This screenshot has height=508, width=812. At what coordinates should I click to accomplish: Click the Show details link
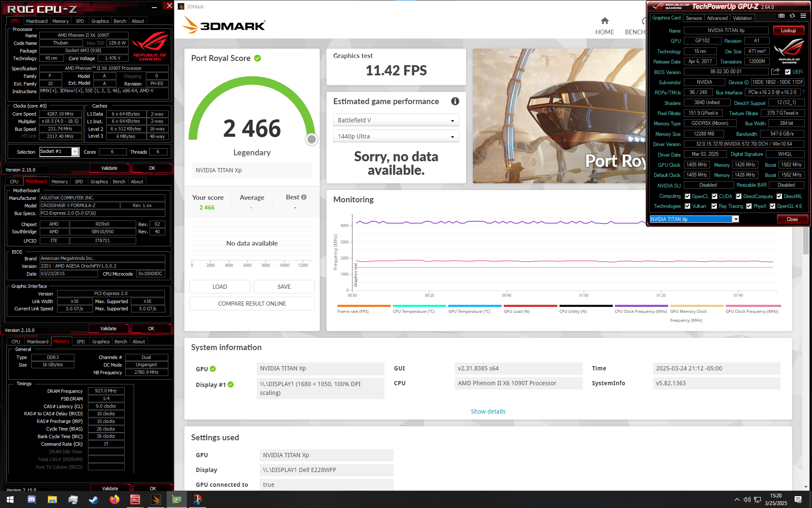point(488,411)
